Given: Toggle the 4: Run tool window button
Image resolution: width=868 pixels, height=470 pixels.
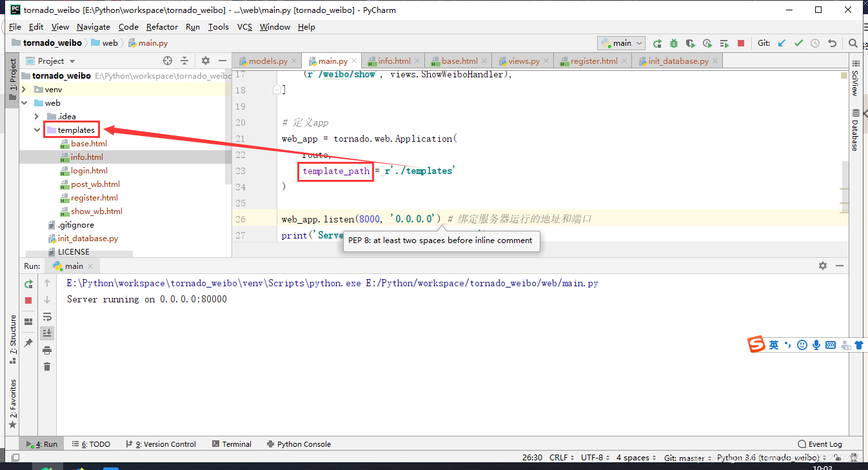Looking at the screenshot, I should click(x=41, y=444).
